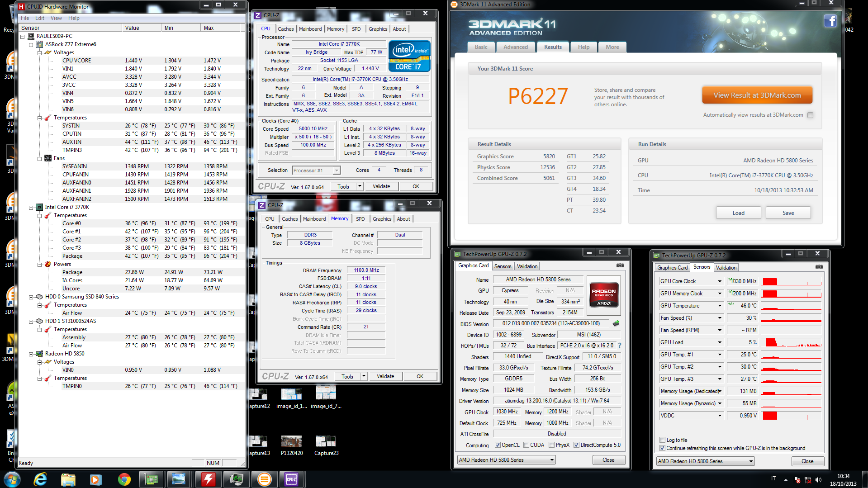Open Tools dropdown arrow in CPU-Z Memory window
This screenshot has width=868, height=488.
click(364, 376)
